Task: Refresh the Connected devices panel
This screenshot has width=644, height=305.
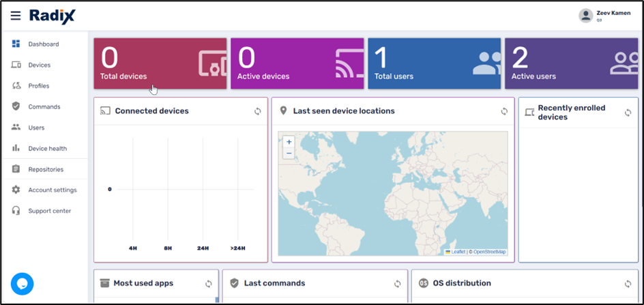Action: pyautogui.click(x=258, y=111)
